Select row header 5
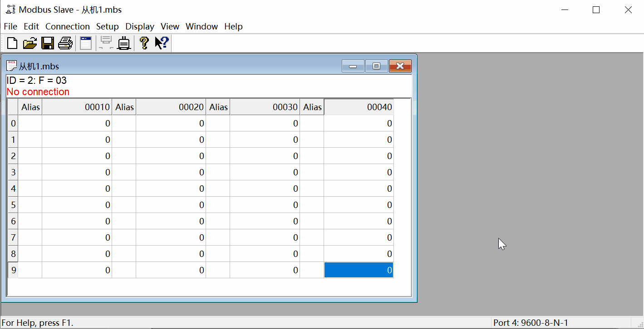This screenshot has width=644, height=329. point(13,205)
